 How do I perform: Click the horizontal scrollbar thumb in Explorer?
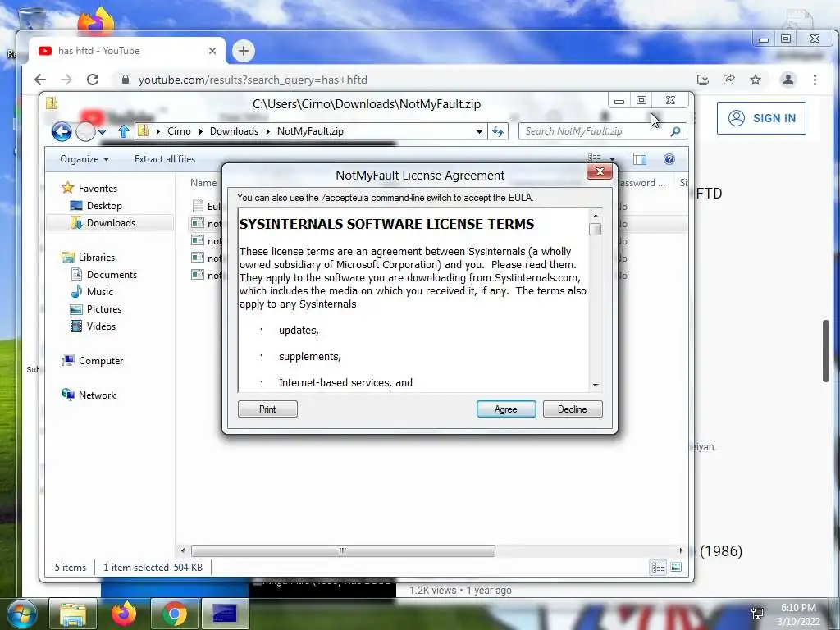pos(343,550)
